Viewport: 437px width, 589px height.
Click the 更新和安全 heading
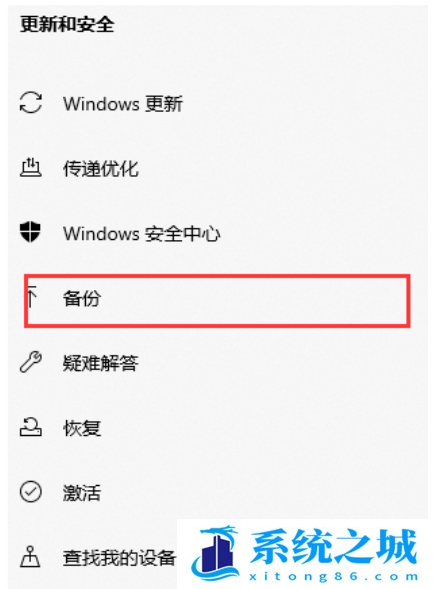pyautogui.click(x=67, y=25)
